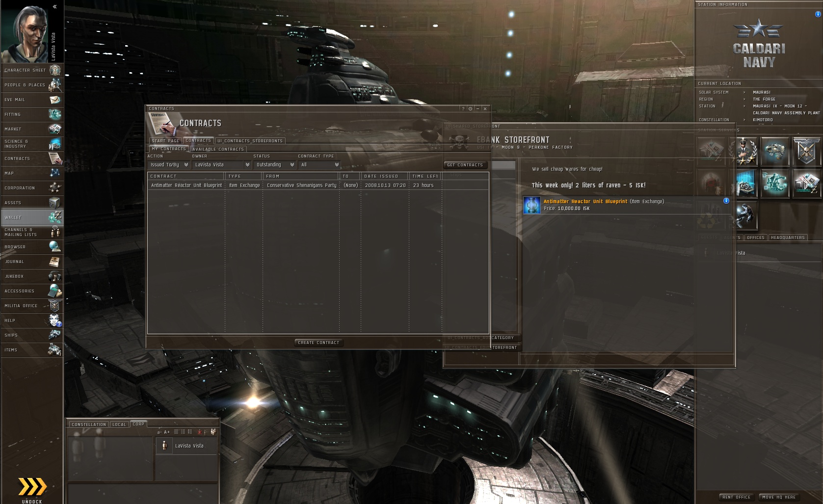Expand the Contract Type dropdown showing All
823x504 pixels.
pos(319,165)
